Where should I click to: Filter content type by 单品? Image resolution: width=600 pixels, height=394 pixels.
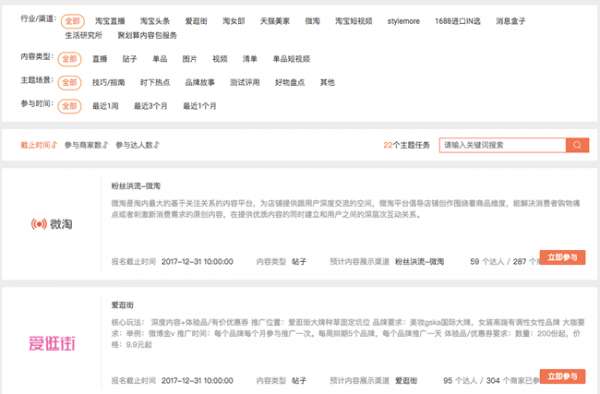pos(160,59)
